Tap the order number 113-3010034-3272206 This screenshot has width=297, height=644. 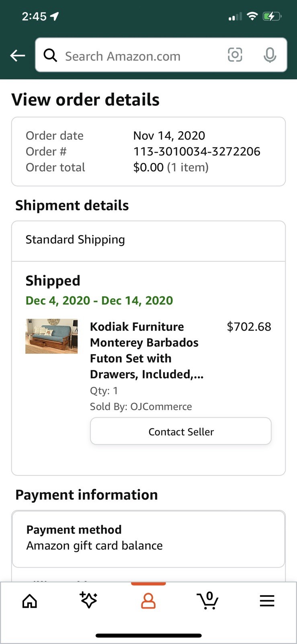[197, 151]
